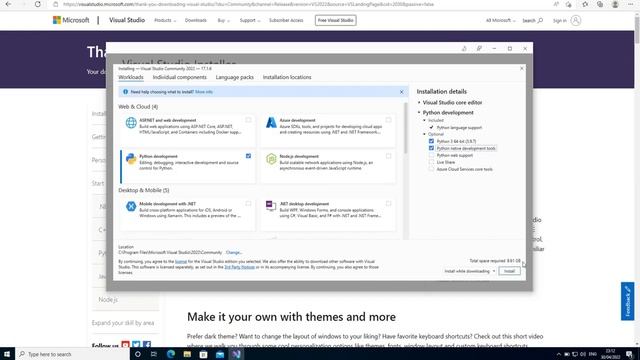The width and height of the screenshot is (640, 360).
Task: Check the .NET desktop development checkbox
Action: click(x=389, y=203)
